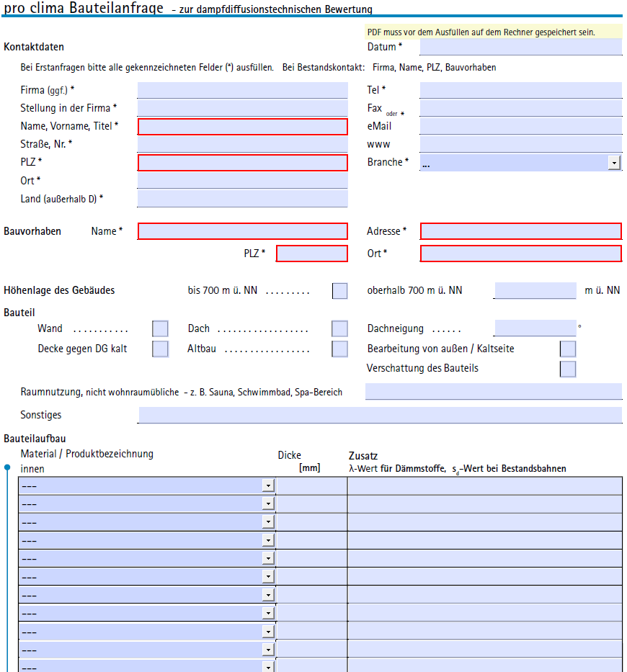Check the bis 700 m ü. NN box
627x672 pixels.
(339, 291)
